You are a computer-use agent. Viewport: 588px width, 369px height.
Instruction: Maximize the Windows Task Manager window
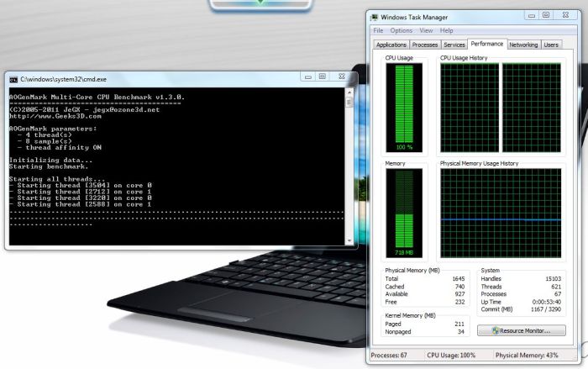pos(546,15)
